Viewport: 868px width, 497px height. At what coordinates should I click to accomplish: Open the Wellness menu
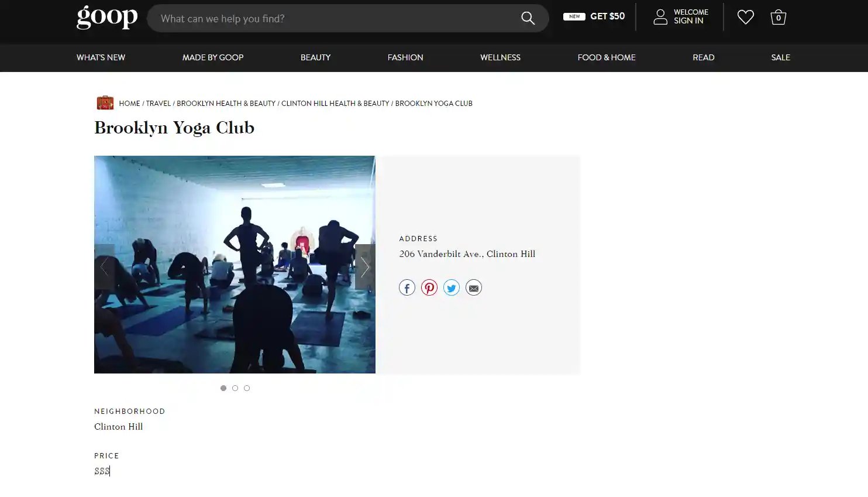tap(500, 57)
